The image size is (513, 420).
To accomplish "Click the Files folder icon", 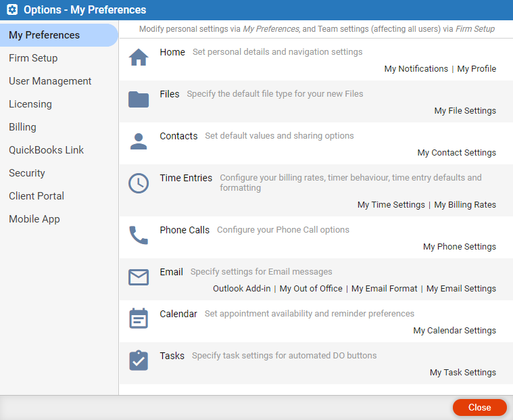I will click(139, 99).
